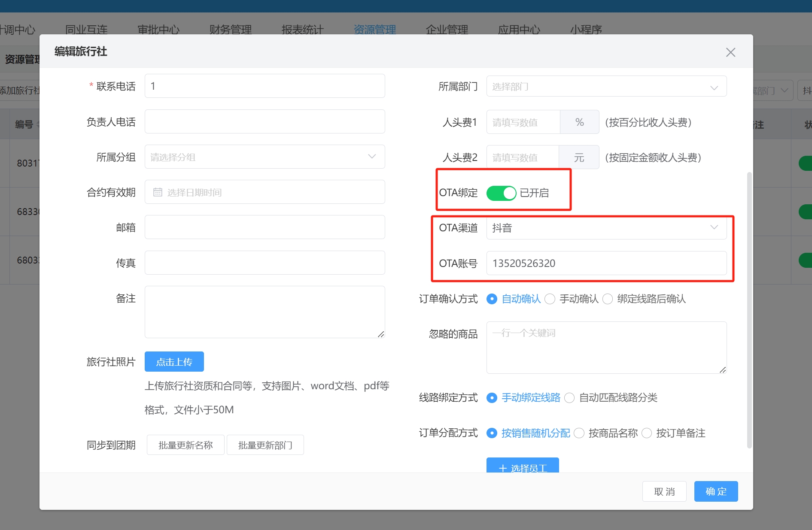The width and height of the screenshot is (812, 530).
Task: Toggle the OTA绑定 switch off
Action: pos(501,193)
